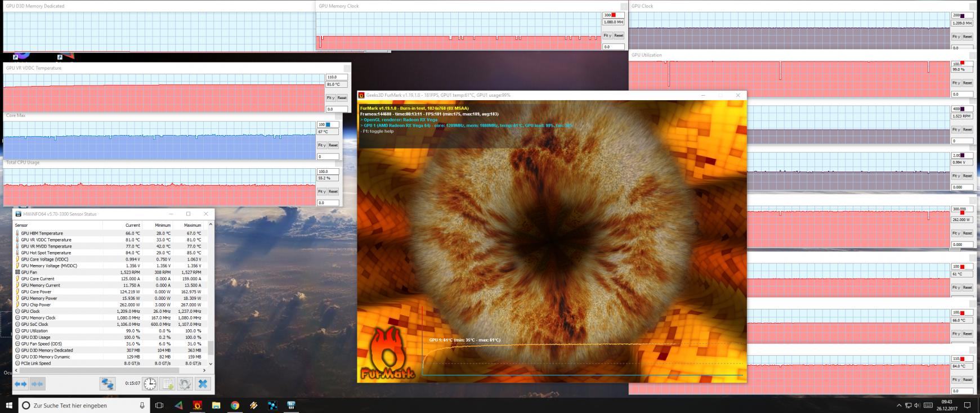Open Google Chrome from taskbar
This screenshot has height=413, width=980.
235,405
